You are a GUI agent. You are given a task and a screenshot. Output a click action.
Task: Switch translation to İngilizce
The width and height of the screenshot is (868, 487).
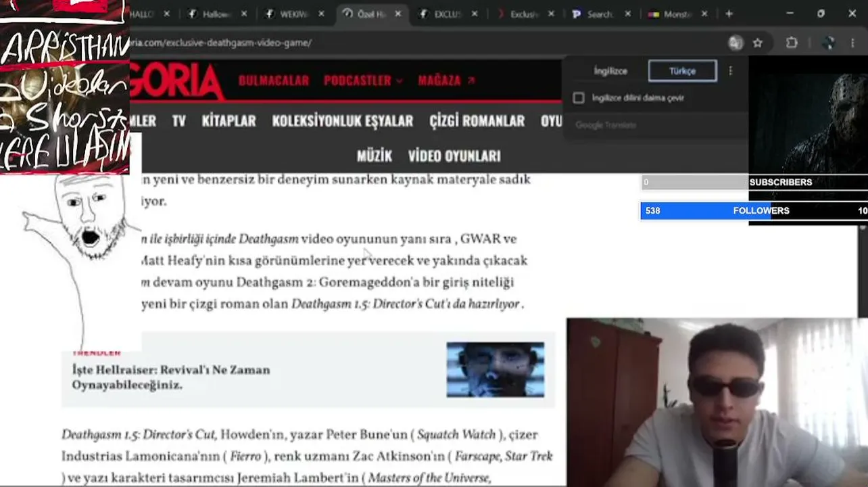(x=610, y=71)
